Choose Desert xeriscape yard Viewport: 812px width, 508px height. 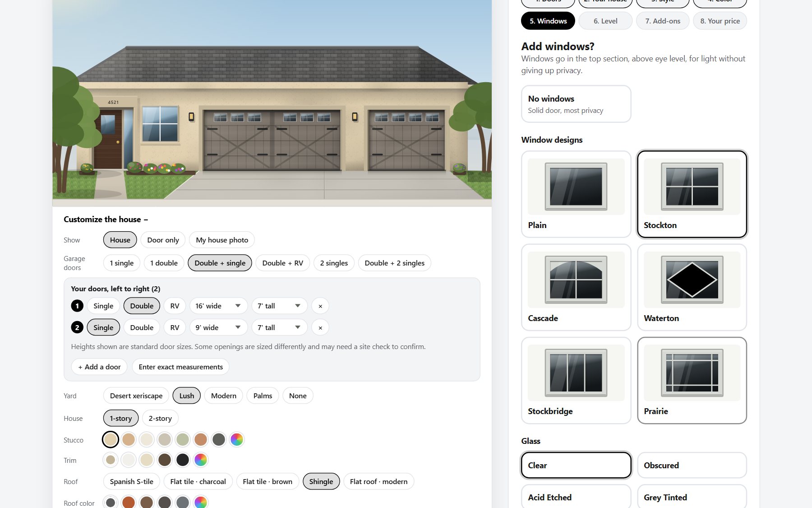[136, 396]
